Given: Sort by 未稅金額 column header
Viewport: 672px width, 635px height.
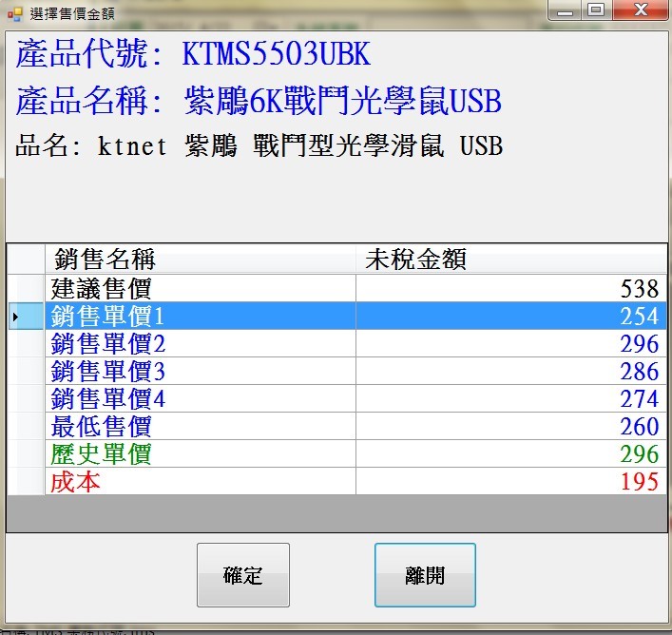Looking at the screenshot, I should point(511,259).
